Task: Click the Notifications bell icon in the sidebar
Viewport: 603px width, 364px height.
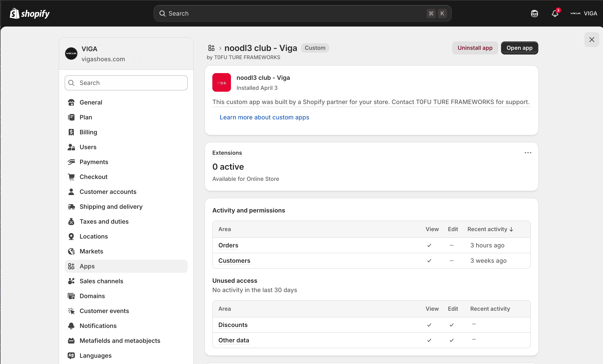Action: (x=71, y=326)
